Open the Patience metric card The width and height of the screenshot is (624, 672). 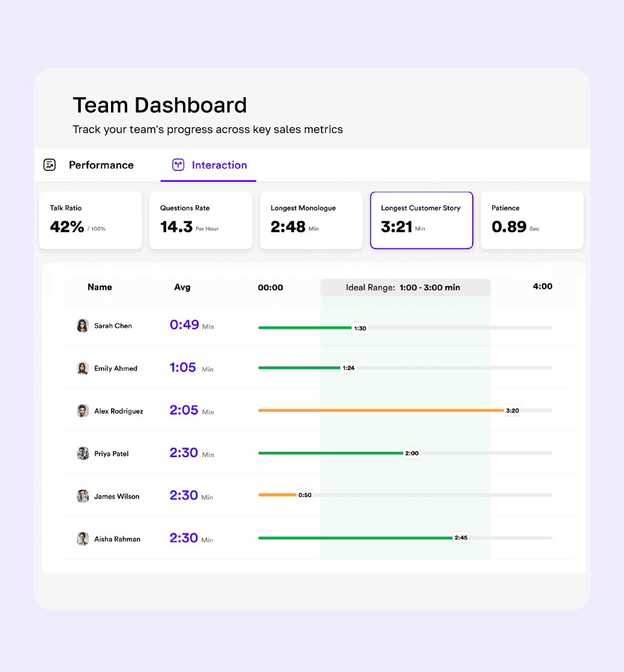(532, 220)
